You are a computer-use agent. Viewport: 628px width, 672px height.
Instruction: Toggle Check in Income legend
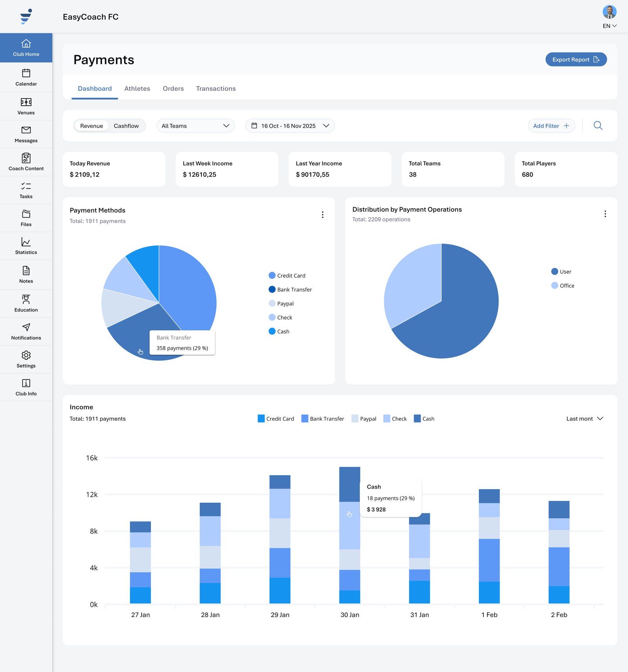pyautogui.click(x=395, y=419)
